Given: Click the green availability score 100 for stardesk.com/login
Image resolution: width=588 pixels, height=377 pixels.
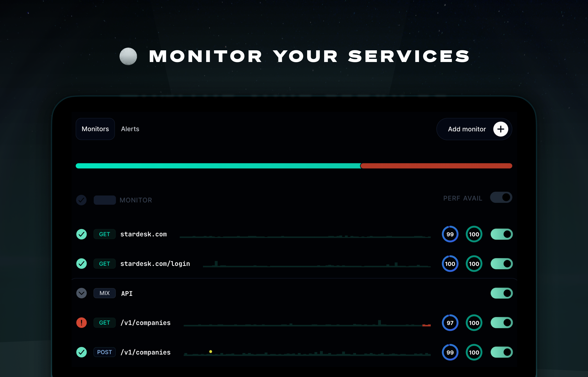Looking at the screenshot, I should pyautogui.click(x=474, y=264).
